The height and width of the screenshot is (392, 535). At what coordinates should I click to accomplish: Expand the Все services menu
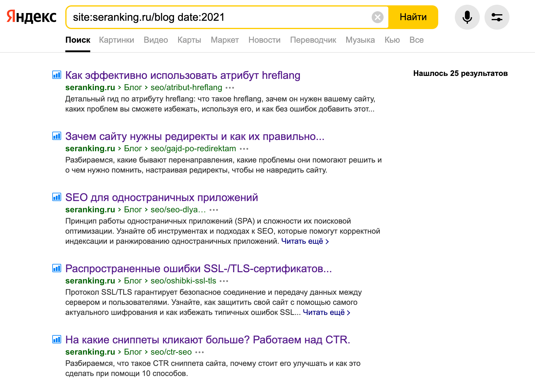pyautogui.click(x=417, y=40)
